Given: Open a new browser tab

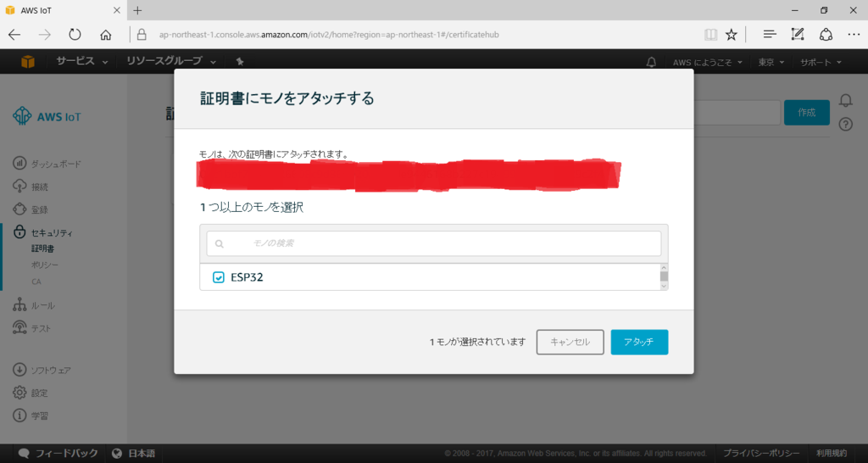Looking at the screenshot, I should [138, 10].
